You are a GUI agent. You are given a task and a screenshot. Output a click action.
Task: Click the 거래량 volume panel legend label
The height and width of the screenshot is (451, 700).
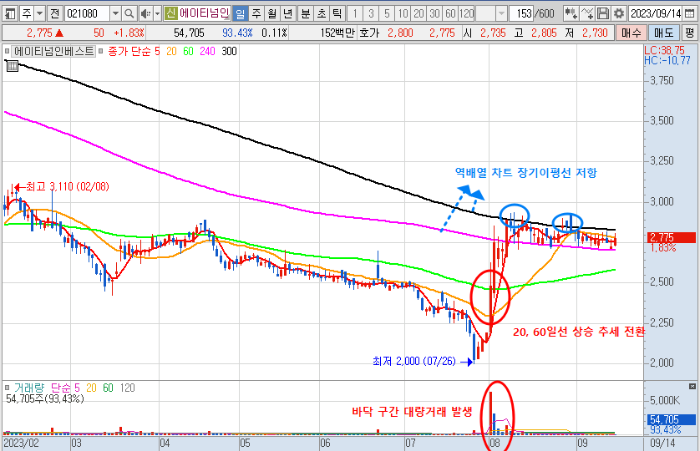coord(29,388)
